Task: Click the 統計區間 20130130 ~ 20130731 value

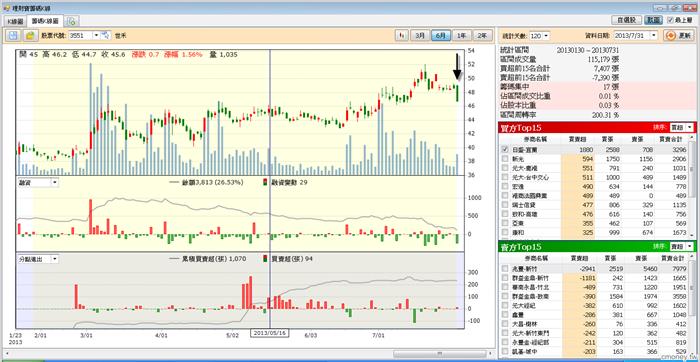Action: point(588,50)
